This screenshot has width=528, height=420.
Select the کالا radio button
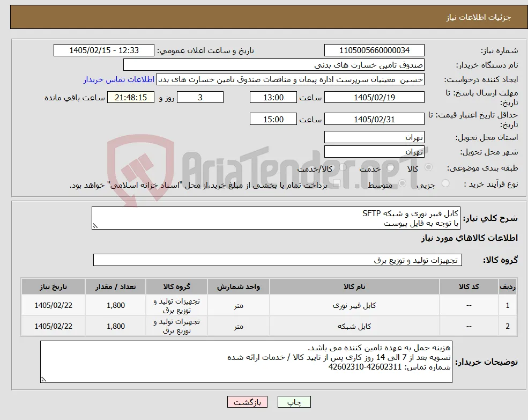click(429, 167)
